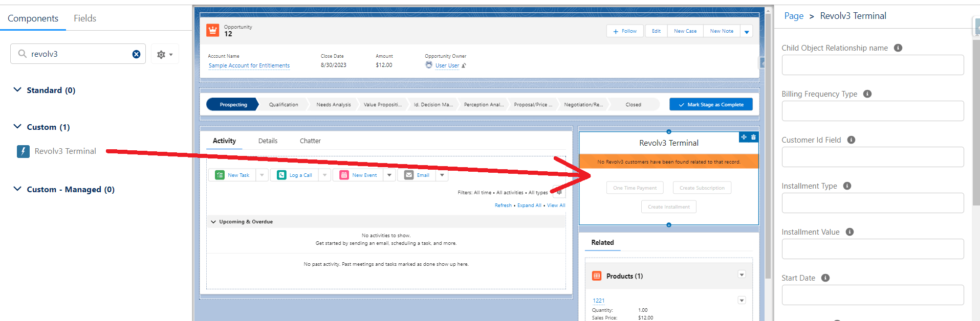This screenshot has height=321, width=980.
Task: Open the activity timeline filter gear
Action: (x=559, y=193)
